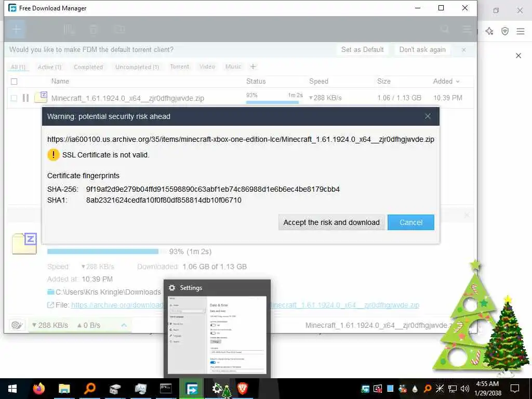Close the security risk warning dialog

[x=428, y=116]
